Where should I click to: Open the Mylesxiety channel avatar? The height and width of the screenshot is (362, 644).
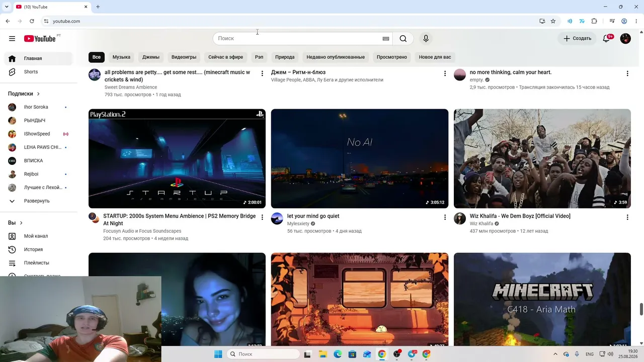[x=277, y=218]
